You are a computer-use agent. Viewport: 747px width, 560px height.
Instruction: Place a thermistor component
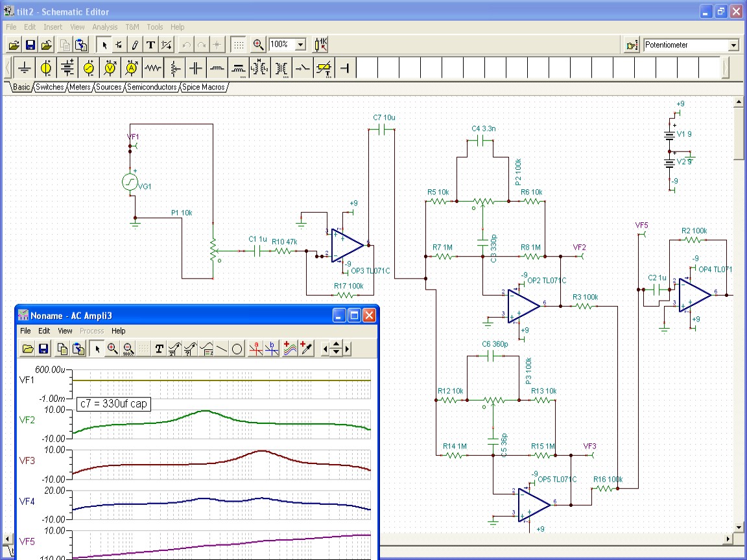[324, 68]
